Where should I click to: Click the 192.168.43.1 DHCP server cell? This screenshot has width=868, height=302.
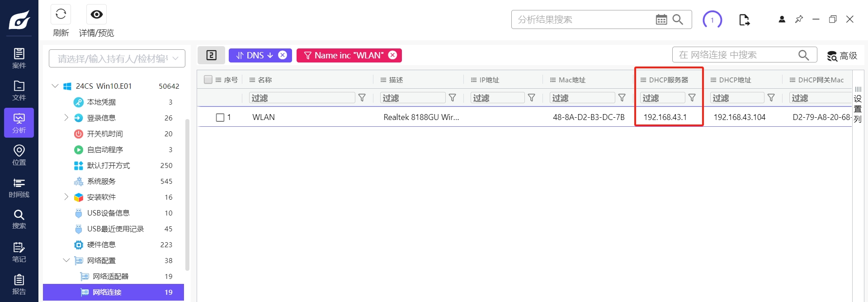(665, 117)
